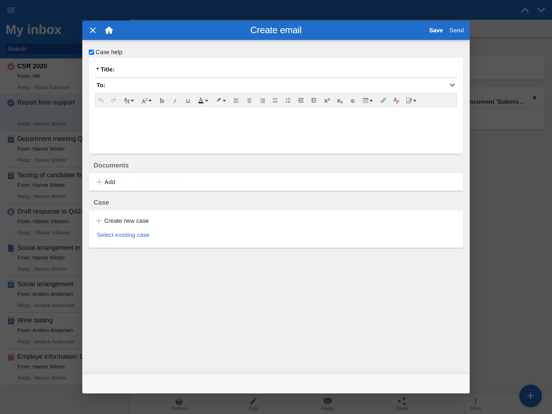
Task: Open the font size dropdown
Action: pyautogui.click(x=146, y=101)
